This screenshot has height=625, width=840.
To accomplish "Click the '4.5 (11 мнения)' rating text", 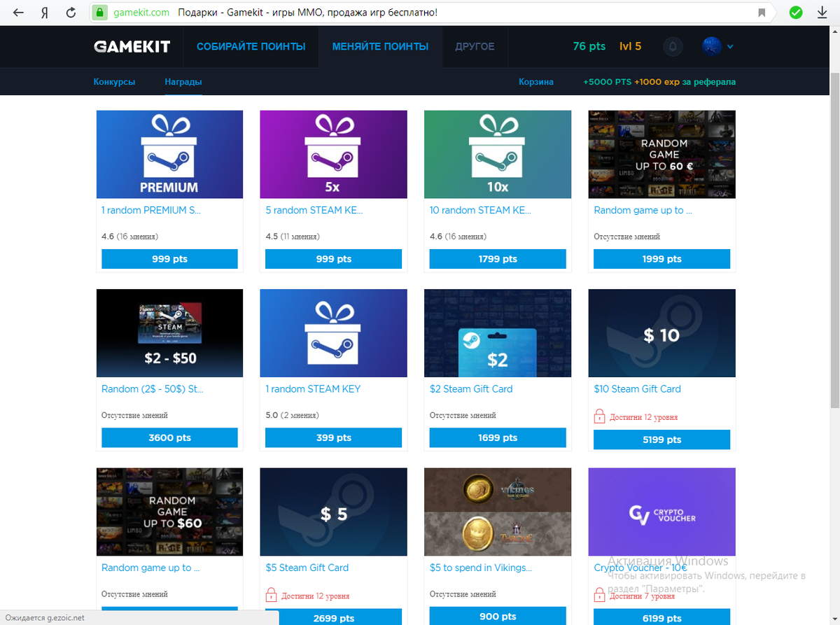I will (293, 237).
